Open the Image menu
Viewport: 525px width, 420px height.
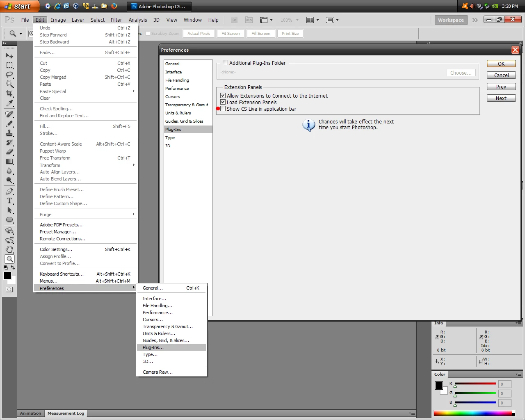point(58,20)
